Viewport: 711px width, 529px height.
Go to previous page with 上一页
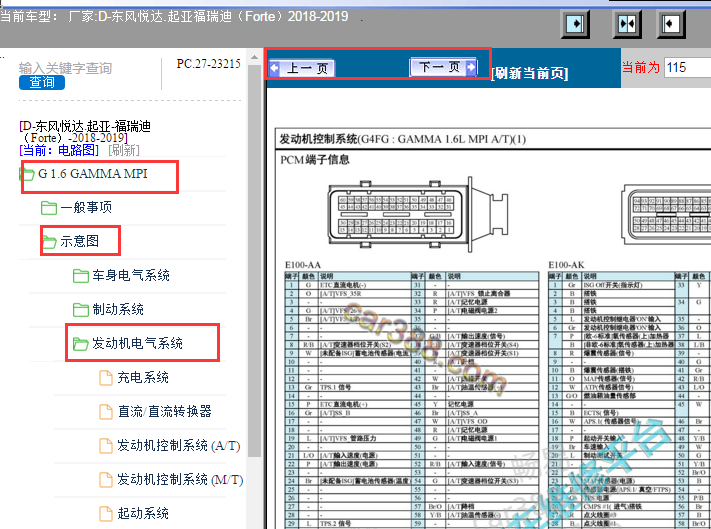point(301,68)
